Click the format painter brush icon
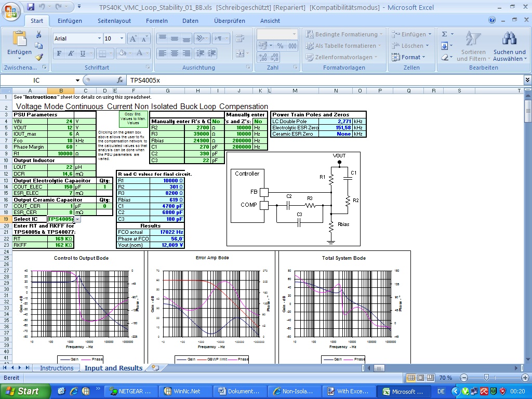This screenshot has width=532, height=399. (x=38, y=57)
